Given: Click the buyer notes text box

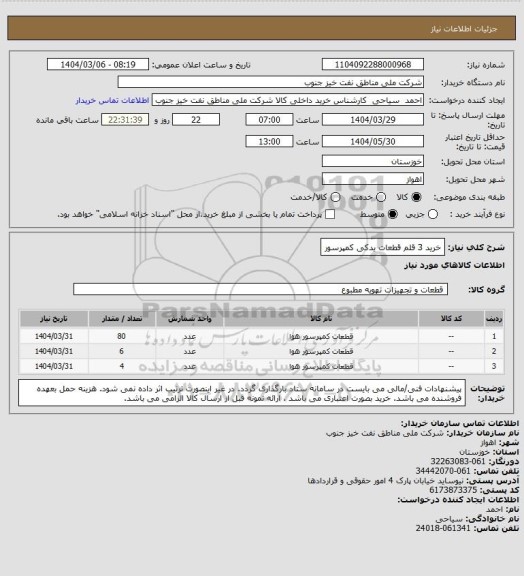Looking at the screenshot, I should point(242,393).
